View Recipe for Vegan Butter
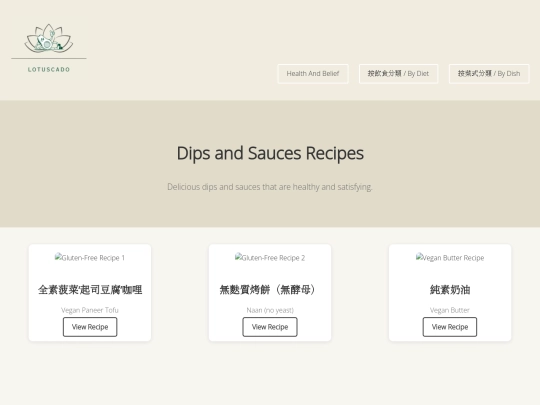This screenshot has width=540, height=405. (450, 327)
